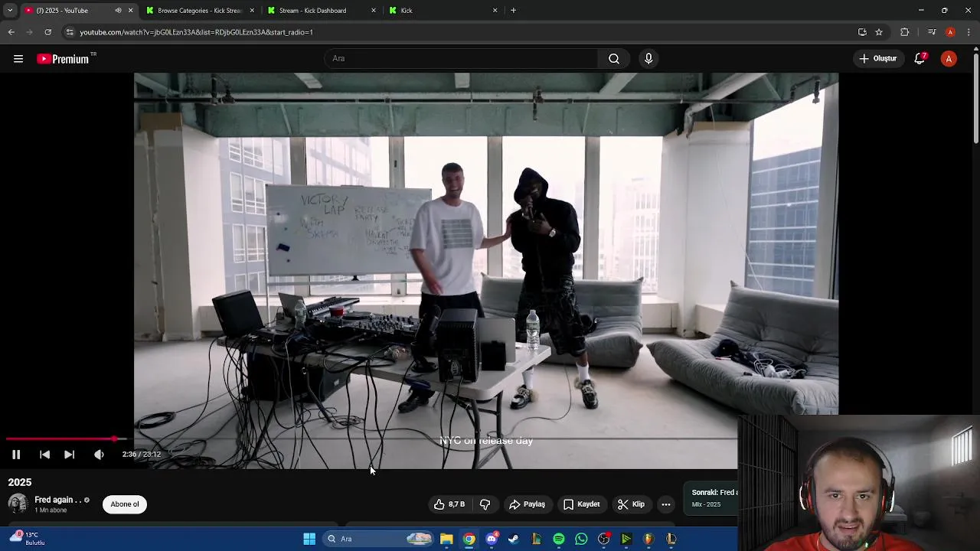This screenshot has height=551, width=980.
Task: Click the address bar URL
Action: point(197,32)
